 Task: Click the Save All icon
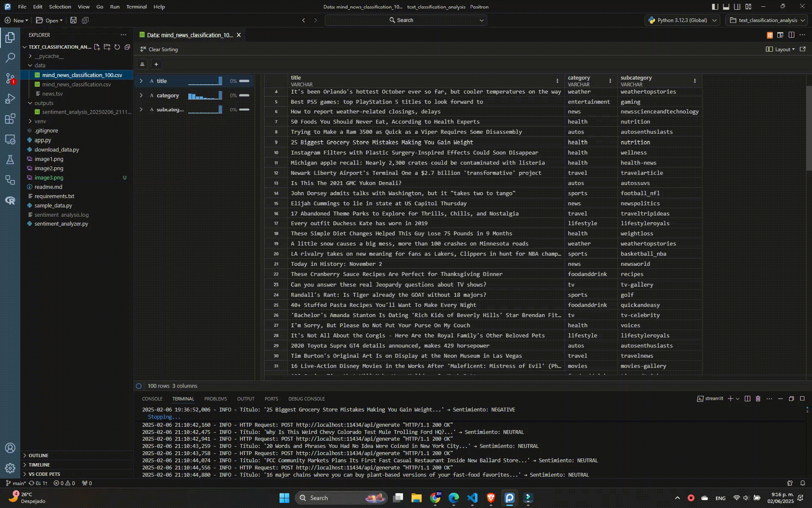(85, 20)
